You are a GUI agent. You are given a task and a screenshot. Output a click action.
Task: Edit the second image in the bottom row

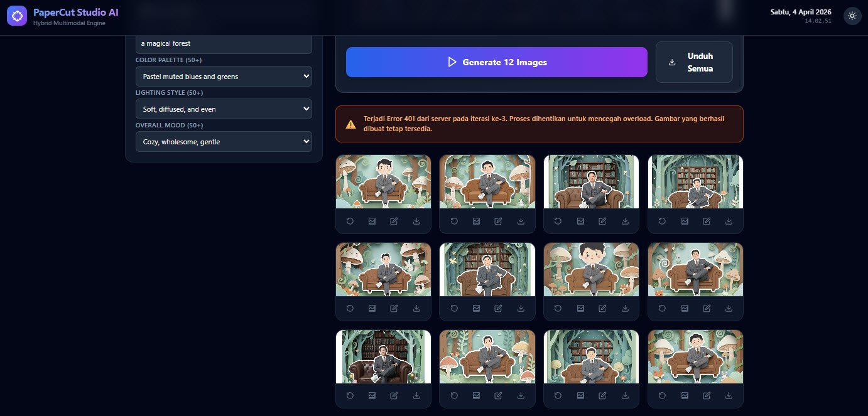pos(498,395)
